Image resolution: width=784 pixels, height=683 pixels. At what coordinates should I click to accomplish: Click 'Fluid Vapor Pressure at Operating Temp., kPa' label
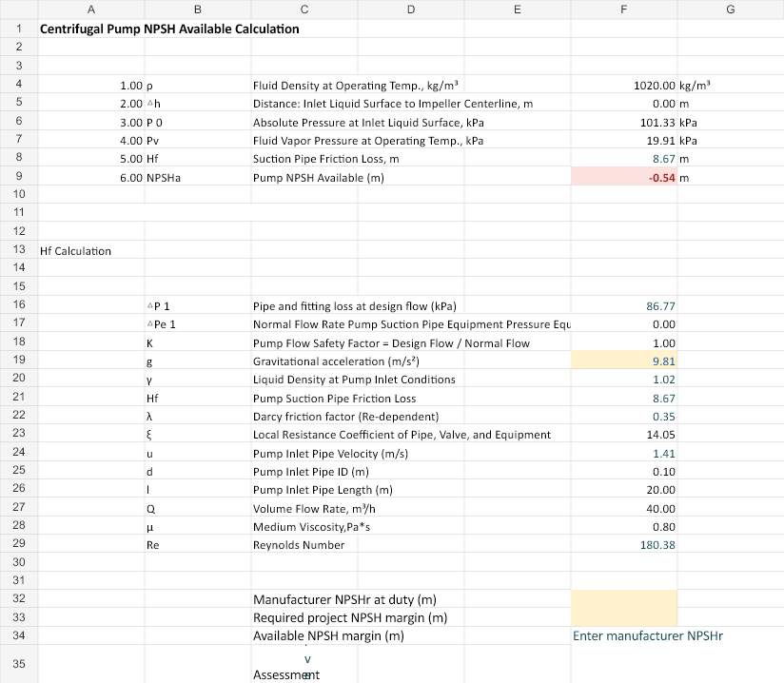[x=368, y=141]
